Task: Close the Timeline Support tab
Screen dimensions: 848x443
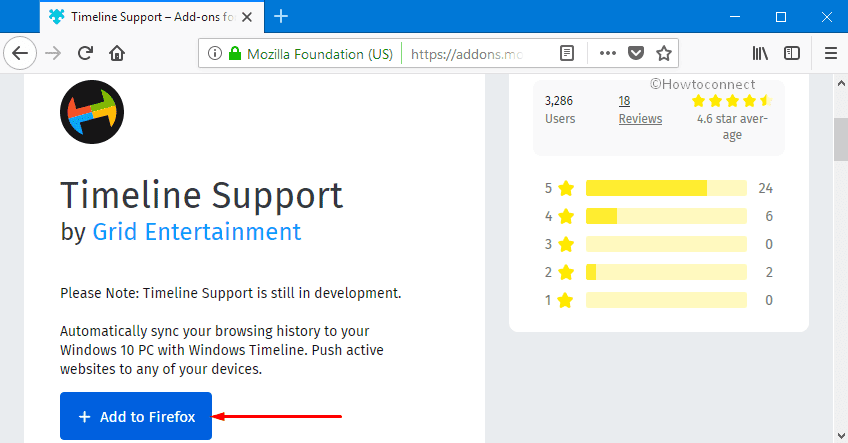Action: click(247, 17)
